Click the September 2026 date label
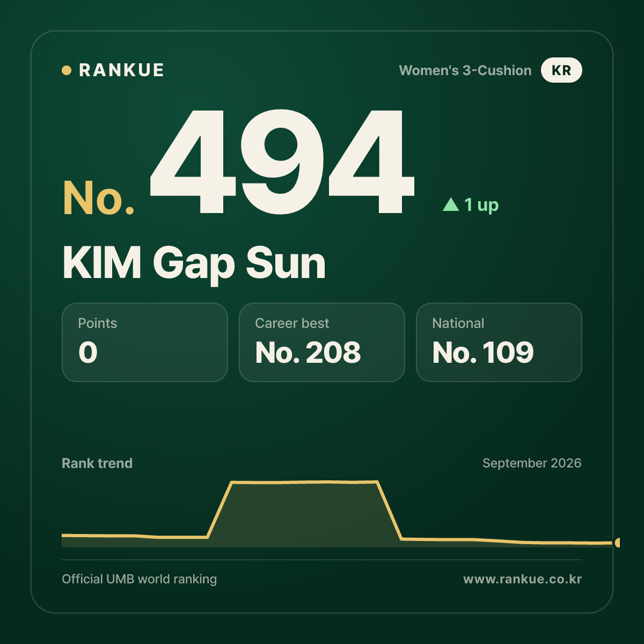Image resolution: width=644 pixels, height=644 pixels. (x=532, y=463)
